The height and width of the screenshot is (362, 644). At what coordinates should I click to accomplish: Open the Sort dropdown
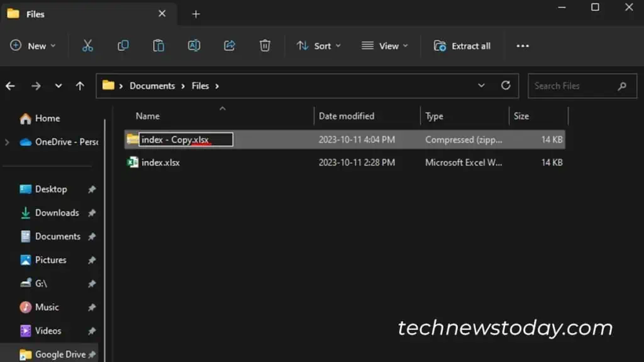point(318,45)
